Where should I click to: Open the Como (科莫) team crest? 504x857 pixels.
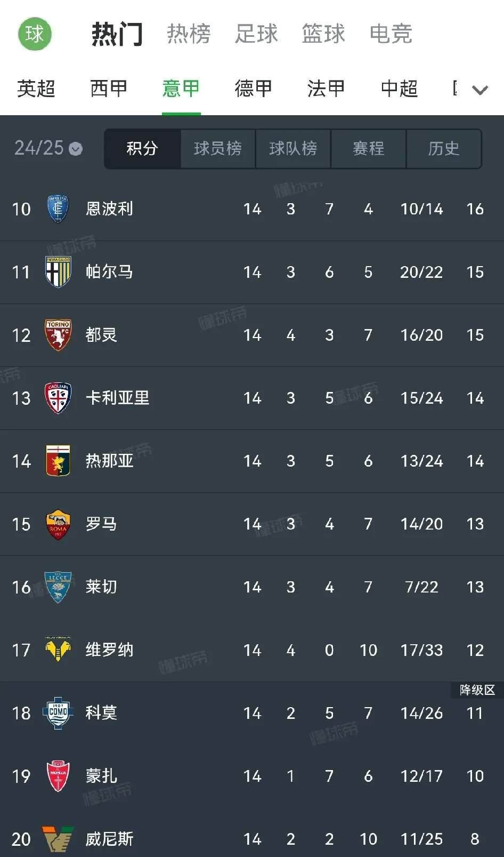tap(58, 713)
